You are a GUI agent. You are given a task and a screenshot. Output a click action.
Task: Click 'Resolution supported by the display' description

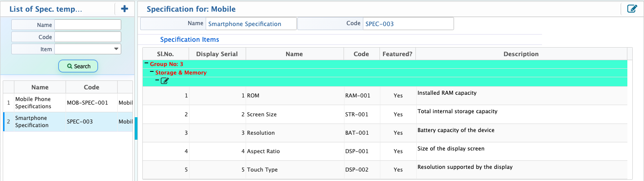465,167
